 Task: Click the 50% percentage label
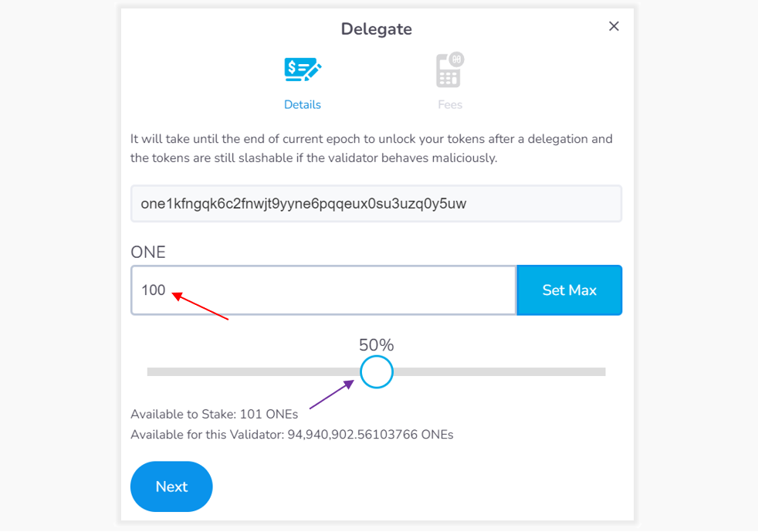click(376, 345)
